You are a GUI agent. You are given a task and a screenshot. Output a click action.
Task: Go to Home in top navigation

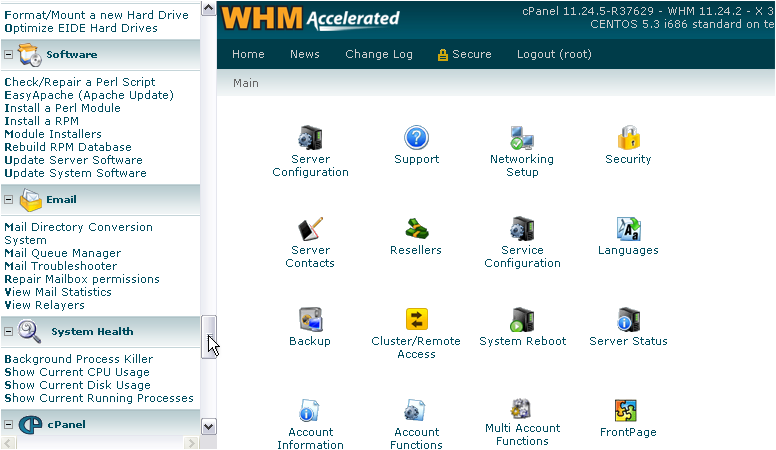point(248,54)
